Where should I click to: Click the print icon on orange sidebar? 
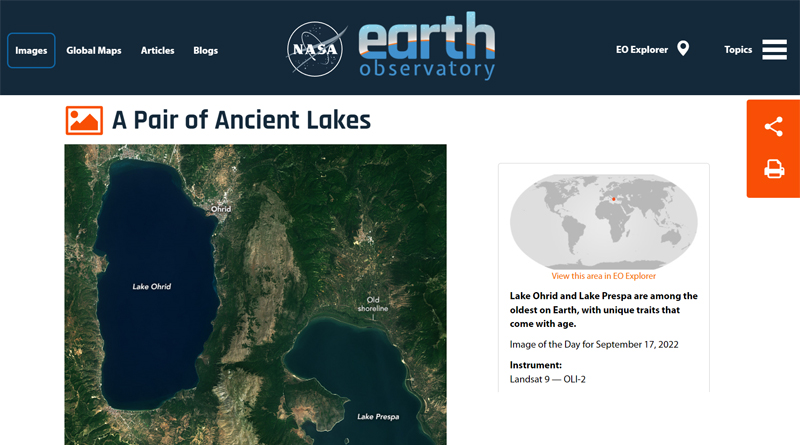[x=773, y=169]
